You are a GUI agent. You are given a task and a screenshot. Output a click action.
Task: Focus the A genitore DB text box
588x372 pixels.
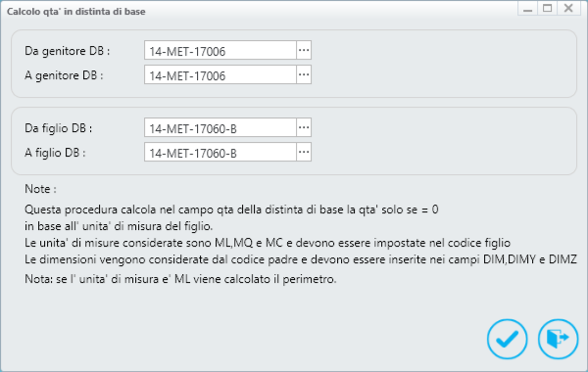(x=220, y=75)
